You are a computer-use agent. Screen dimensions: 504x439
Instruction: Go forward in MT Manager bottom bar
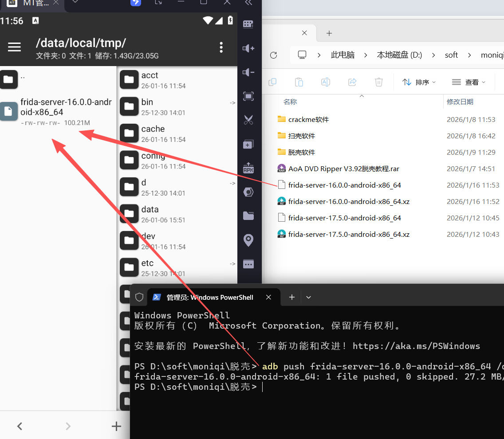[x=68, y=426]
